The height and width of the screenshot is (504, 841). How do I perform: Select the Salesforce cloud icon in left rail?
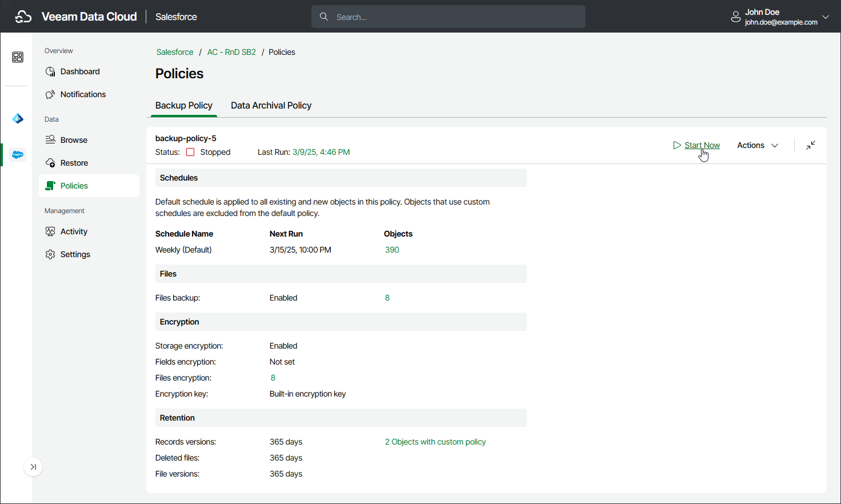(18, 155)
